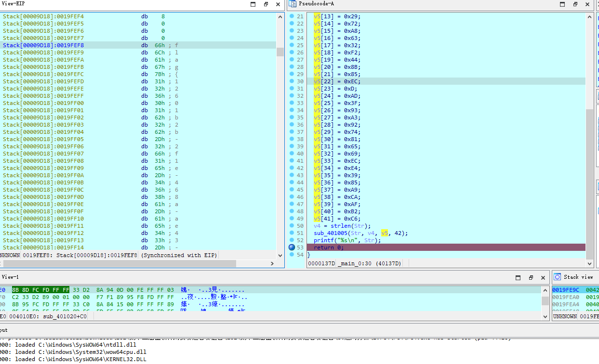The height and width of the screenshot is (364, 599).
Task: Click the View-EIP horizontal scrollbar right arrow
Action: point(272,263)
